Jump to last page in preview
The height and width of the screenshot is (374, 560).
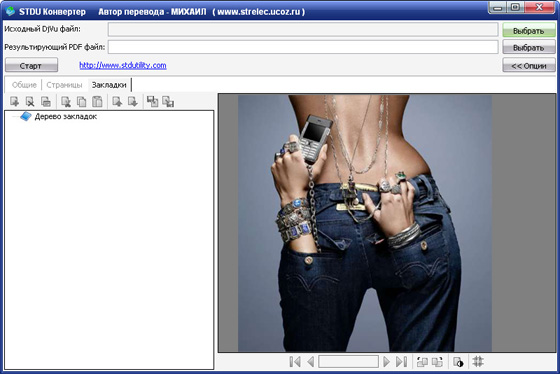click(401, 361)
